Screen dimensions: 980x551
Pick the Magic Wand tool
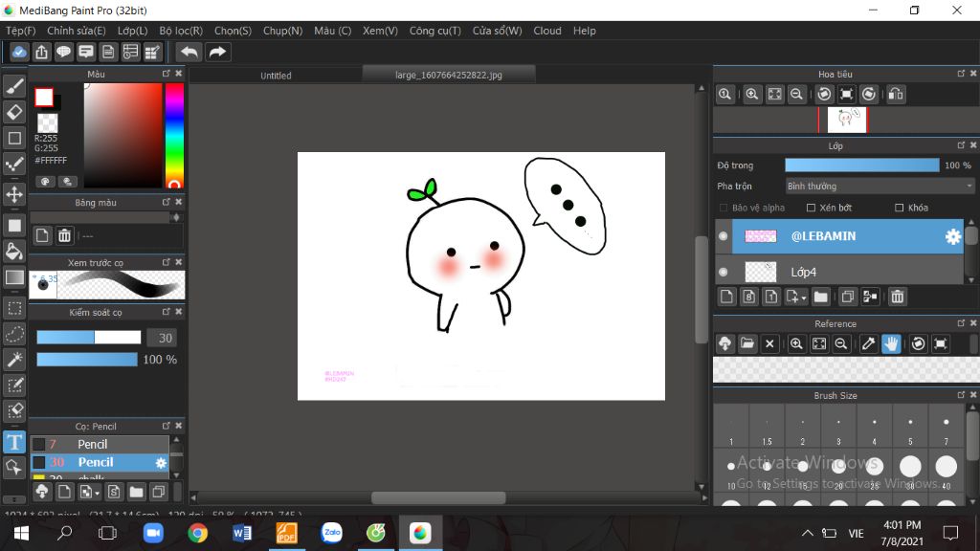point(14,360)
